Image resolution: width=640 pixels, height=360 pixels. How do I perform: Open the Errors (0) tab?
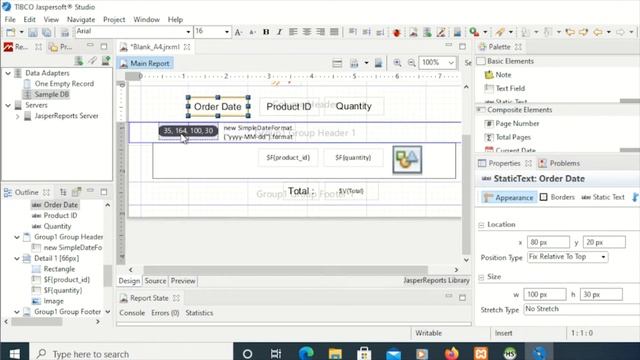(x=165, y=313)
